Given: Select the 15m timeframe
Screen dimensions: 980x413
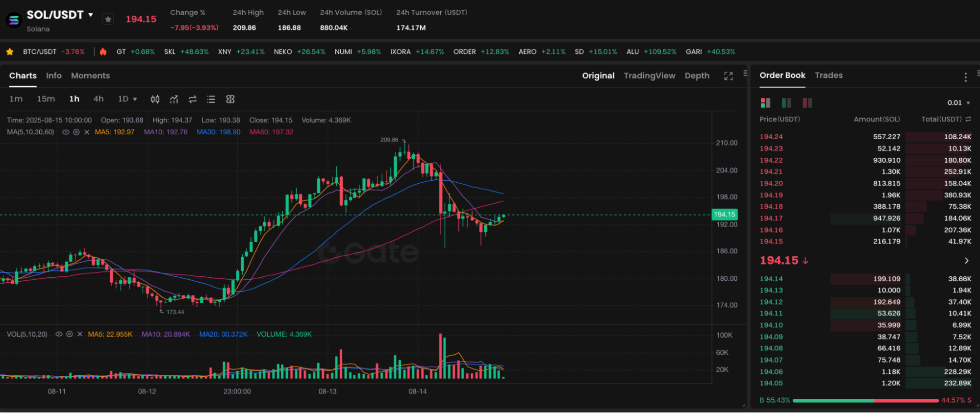Looking at the screenshot, I should click(46, 99).
